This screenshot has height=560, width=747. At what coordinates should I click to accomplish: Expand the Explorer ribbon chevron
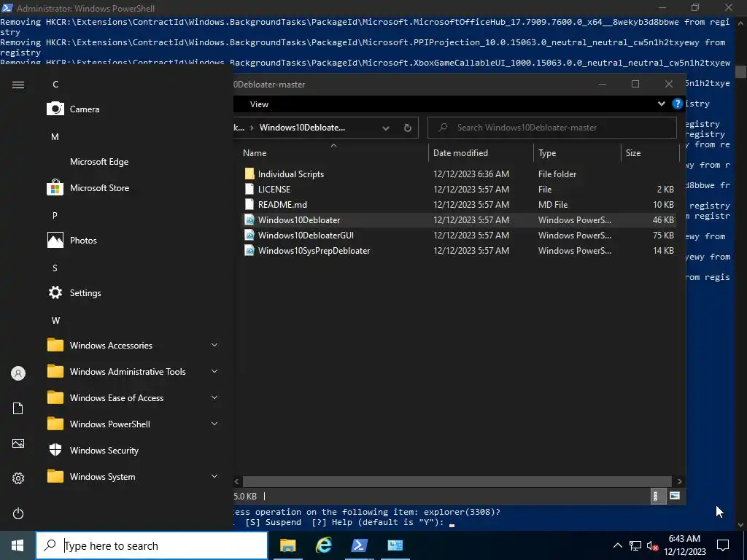[x=661, y=104]
